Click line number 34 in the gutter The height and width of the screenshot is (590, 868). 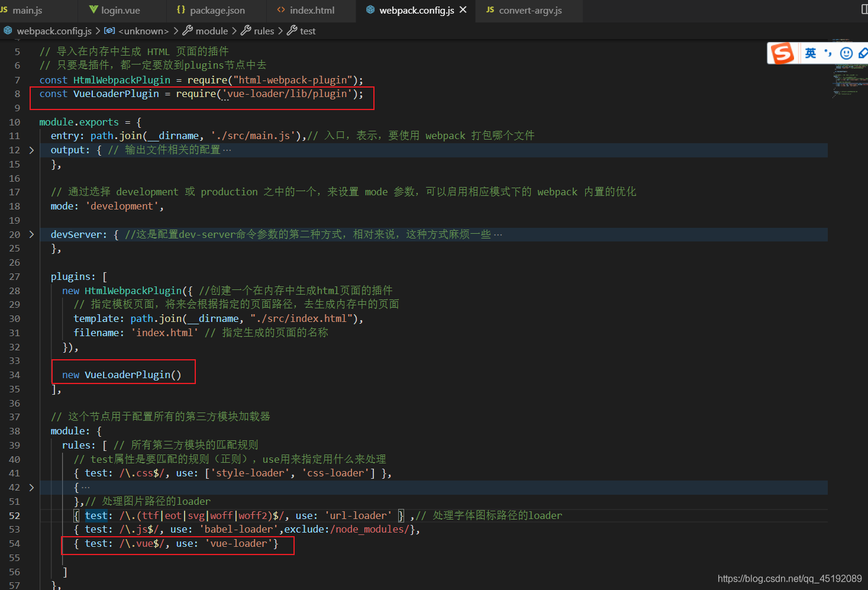(15, 375)
